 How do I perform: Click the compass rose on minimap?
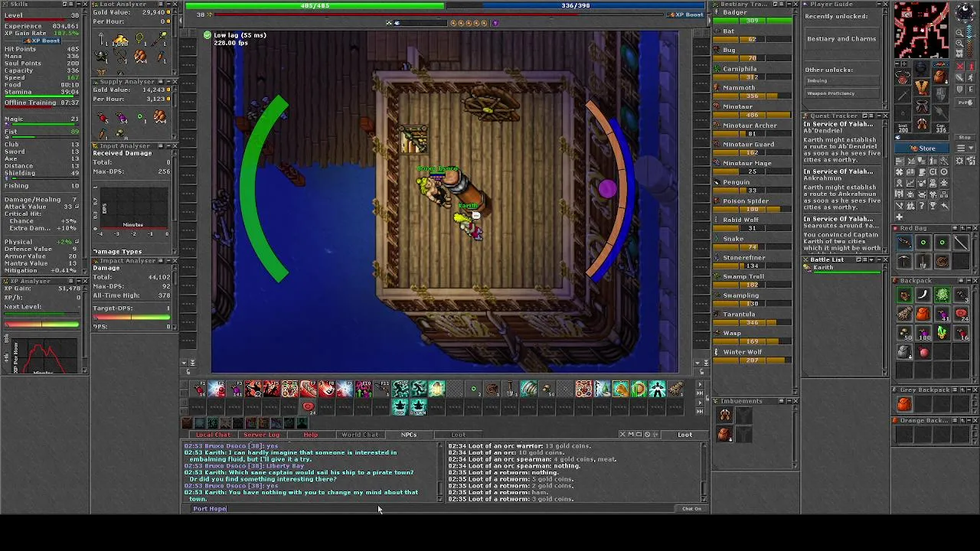[x=965, y=11]
